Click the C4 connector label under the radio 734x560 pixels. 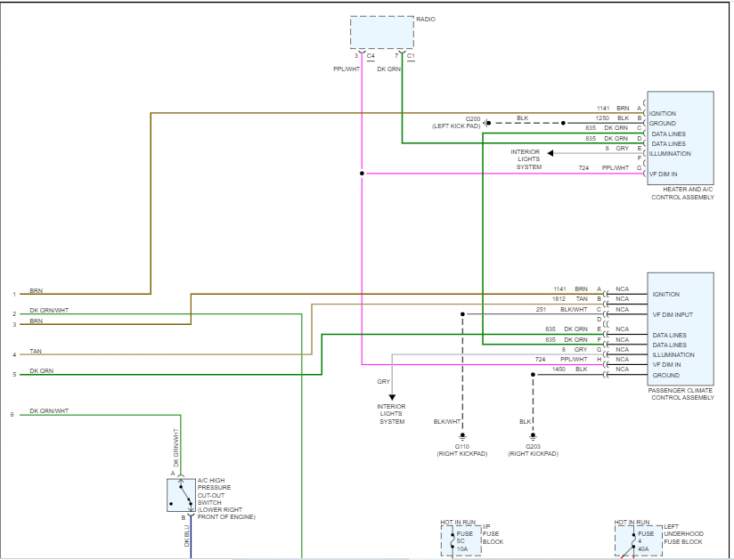(371, 56)
